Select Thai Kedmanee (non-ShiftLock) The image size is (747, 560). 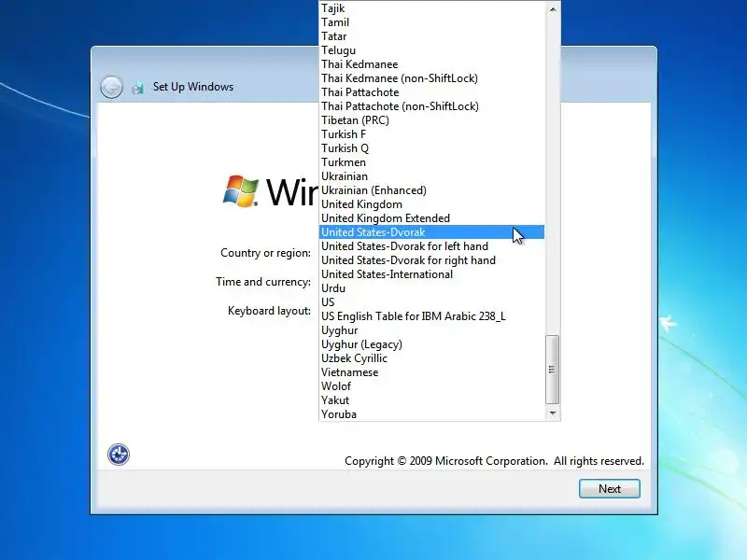pyautogui.click(x=431, y=78)
